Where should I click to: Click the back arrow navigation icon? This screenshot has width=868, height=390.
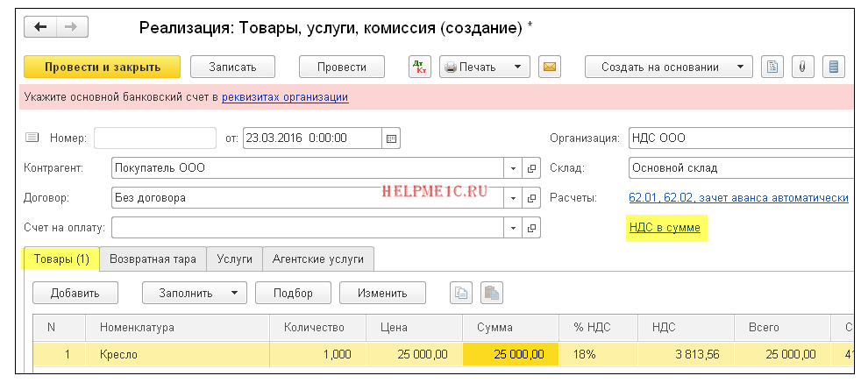tap(40, 27)
